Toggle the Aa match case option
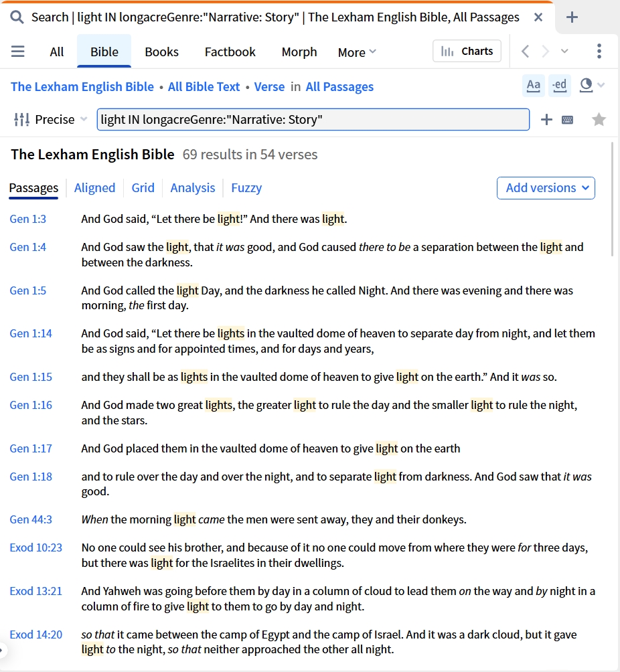This screenshot has width=620, height=672. (534, 85)
